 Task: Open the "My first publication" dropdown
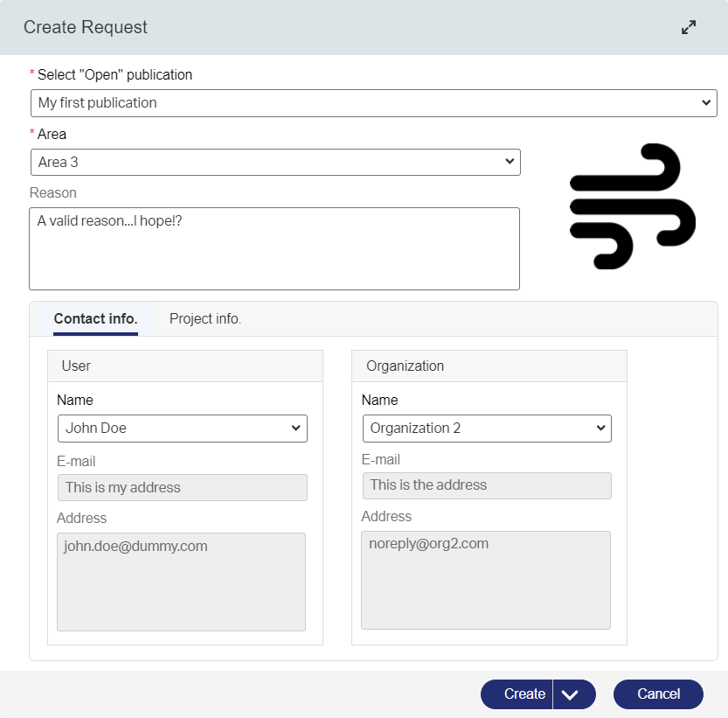(x=374, y=102)
